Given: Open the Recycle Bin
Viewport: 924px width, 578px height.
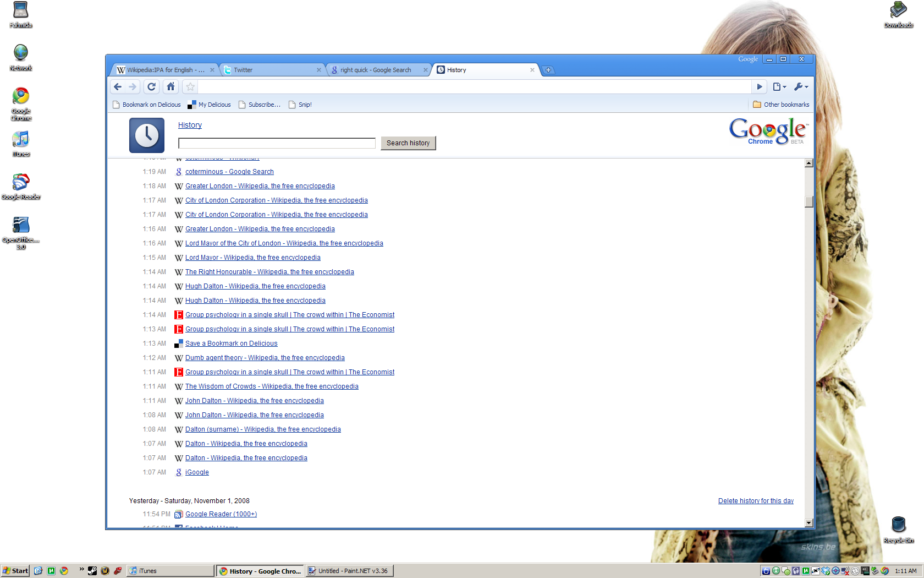Looking at the screenshot, I should [898, 530].
